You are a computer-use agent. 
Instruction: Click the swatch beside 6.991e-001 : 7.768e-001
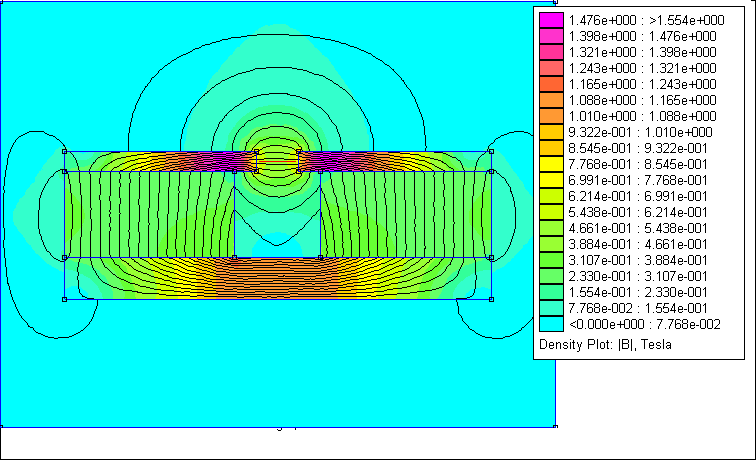coord(551,180)
